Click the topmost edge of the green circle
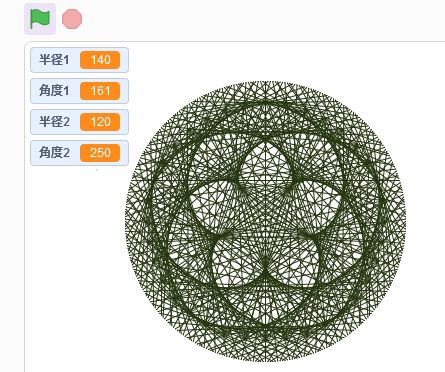 (265, 82)
